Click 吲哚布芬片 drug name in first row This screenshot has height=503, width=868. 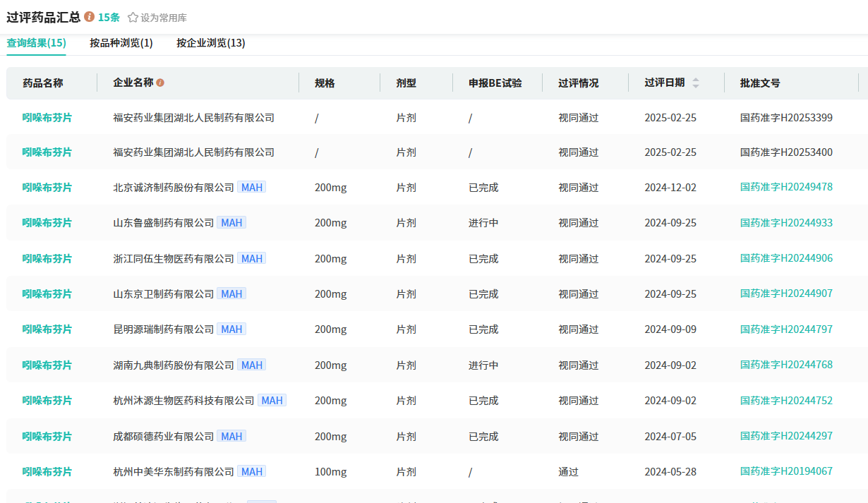[x=47, y=118]
